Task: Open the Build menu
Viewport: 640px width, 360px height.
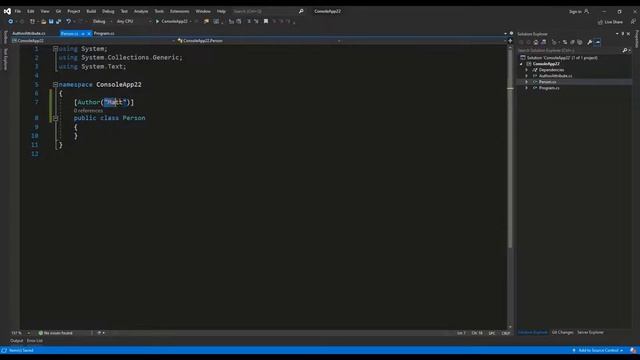Action: 91,11
